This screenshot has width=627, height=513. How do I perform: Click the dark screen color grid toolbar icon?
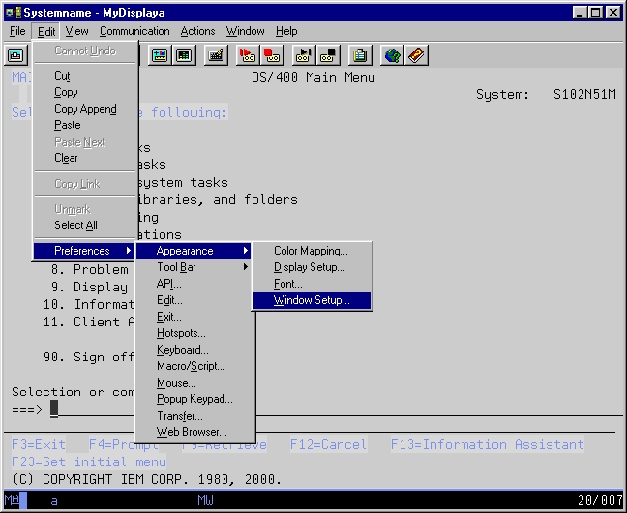tap(184, 55)
